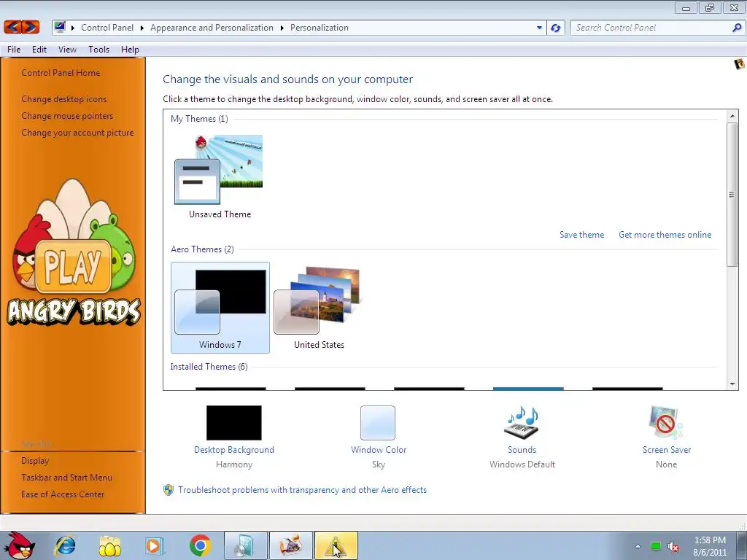Image resolution: width=747 pixels, height=560 pixels.
Task: Click the Control Panel icon in the address bar
Action: (60, 27)
